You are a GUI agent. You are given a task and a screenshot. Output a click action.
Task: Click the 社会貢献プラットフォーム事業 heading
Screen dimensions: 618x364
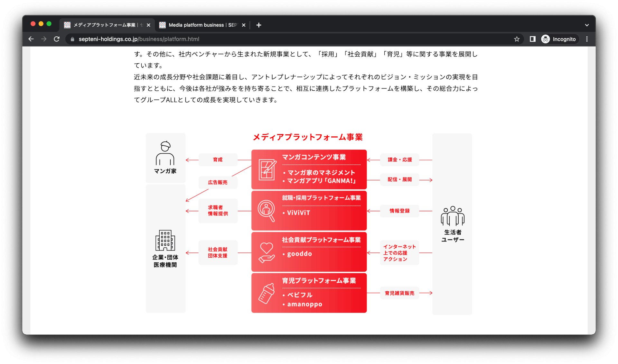click(321, 240)
